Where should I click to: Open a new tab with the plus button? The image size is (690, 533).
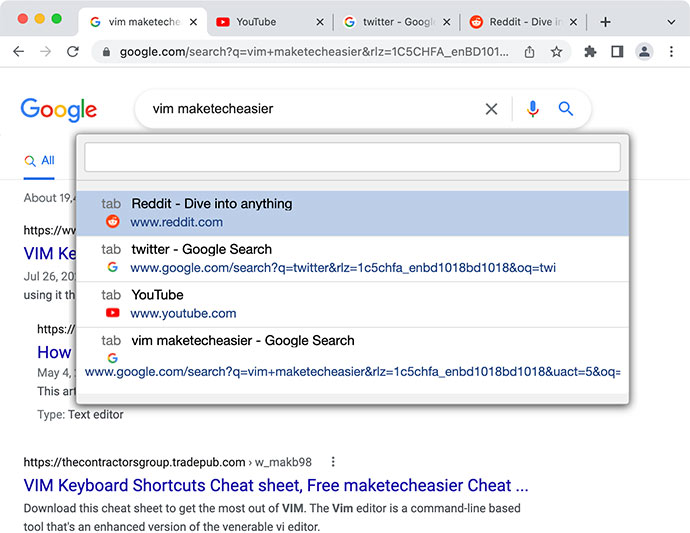pos(605,22)
